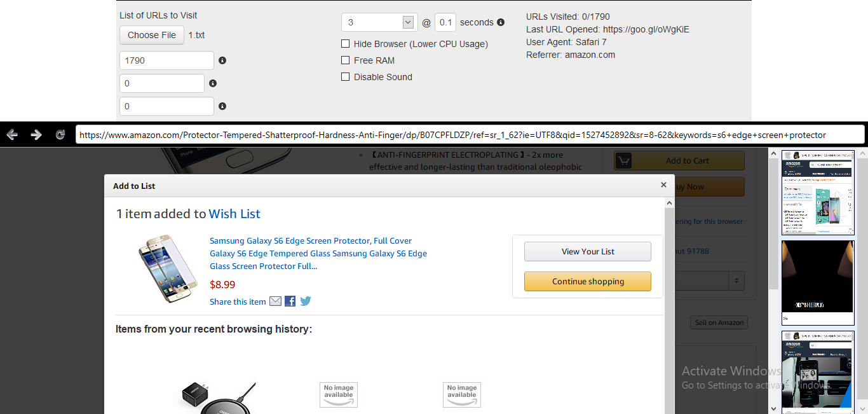
Task: Click the 'URLs Visited: 0/1790' status text
Action: pyautogui.click(x=568, y=17)
